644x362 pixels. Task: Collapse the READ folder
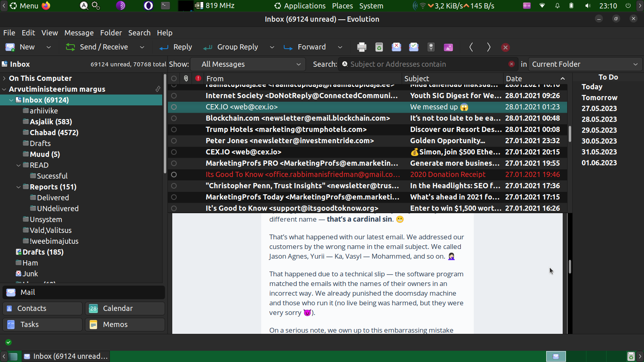[19, 165]
